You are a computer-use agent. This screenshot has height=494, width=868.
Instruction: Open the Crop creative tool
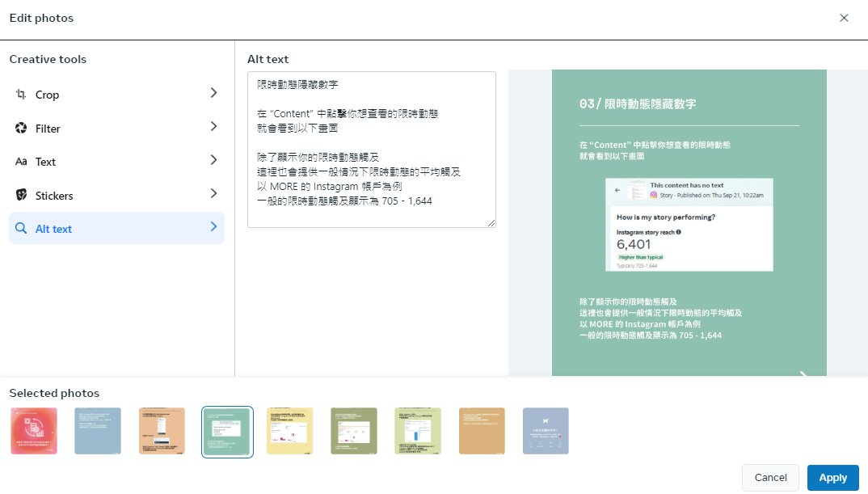click(x=117, y=94)
